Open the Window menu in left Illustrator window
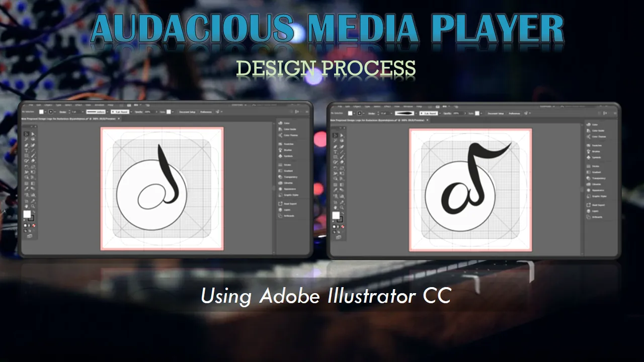644x362 pixels. pyautogui.click(x=100, y=105)
